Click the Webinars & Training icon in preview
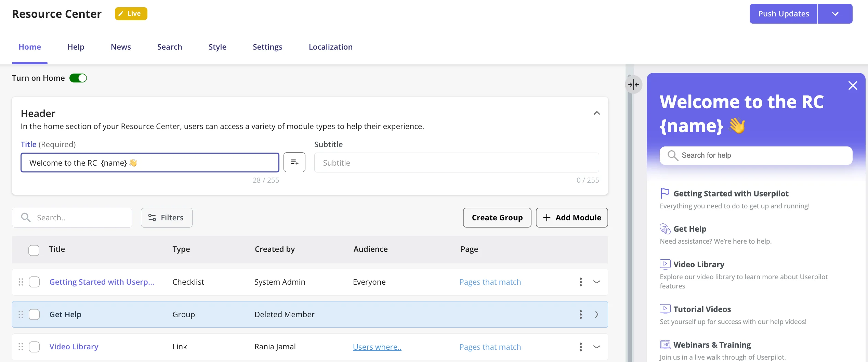 click(x=665, y=345)
